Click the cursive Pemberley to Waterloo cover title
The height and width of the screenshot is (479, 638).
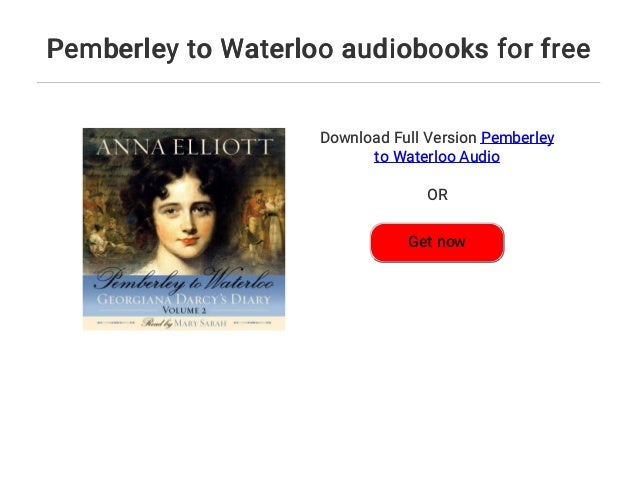tap(184, 280)
